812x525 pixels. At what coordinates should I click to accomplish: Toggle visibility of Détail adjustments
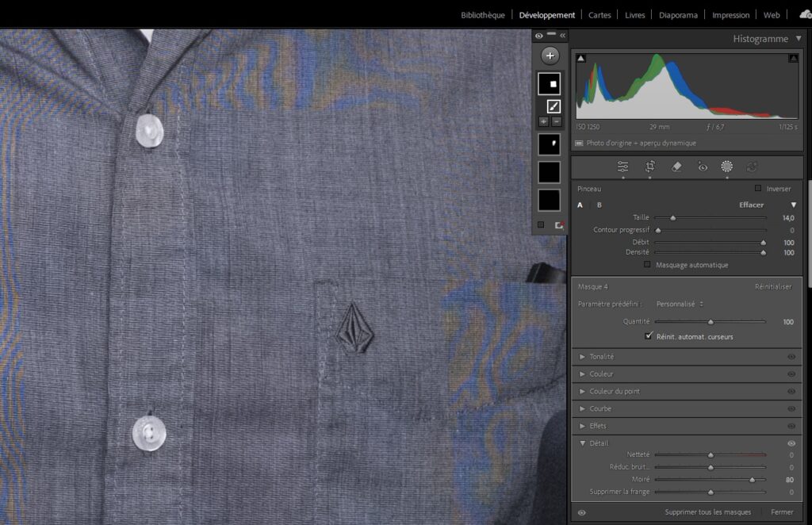tap(791, 443)
